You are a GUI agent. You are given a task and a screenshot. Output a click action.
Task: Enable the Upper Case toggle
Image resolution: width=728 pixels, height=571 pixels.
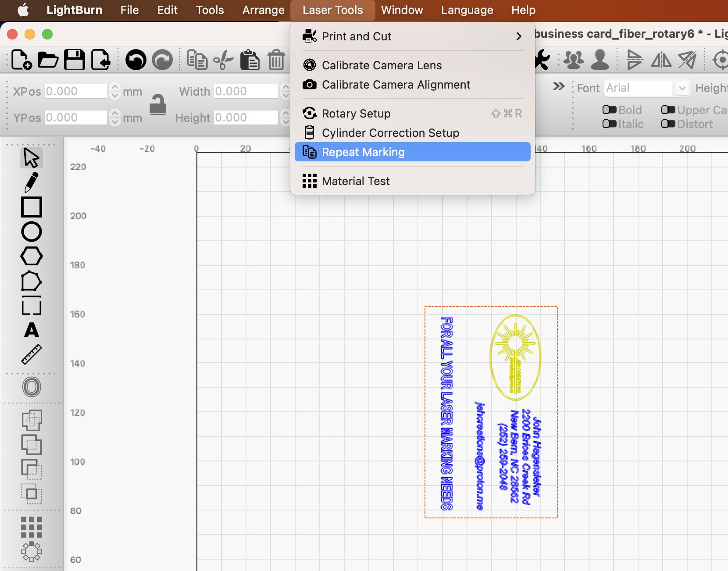tap(668, 110)
